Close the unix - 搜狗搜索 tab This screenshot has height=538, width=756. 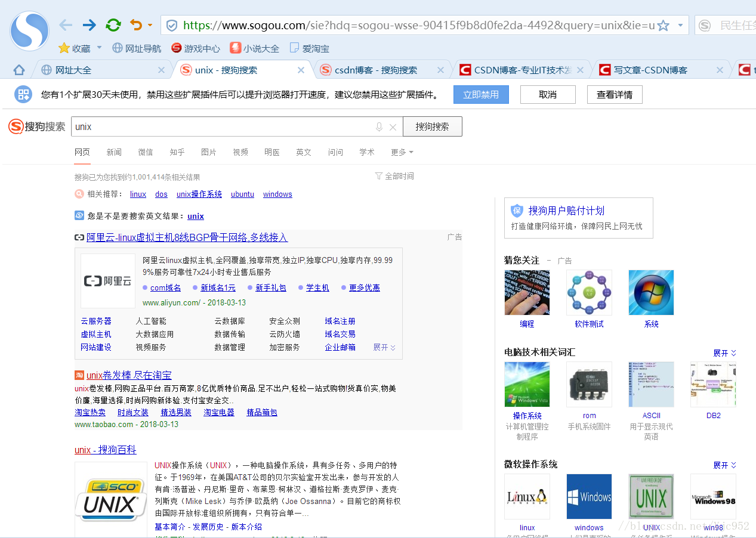coord(301,70)
